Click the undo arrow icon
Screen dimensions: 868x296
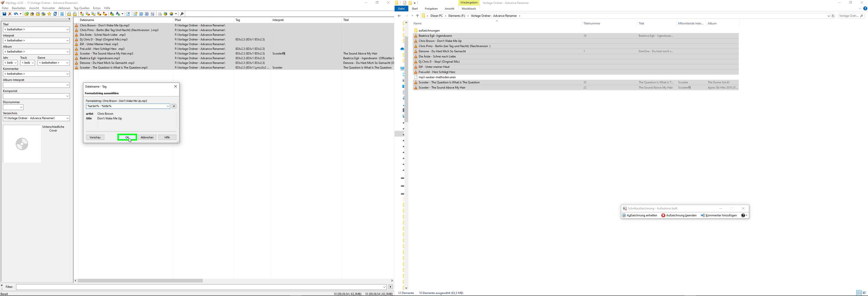click(x=16, y=14)
